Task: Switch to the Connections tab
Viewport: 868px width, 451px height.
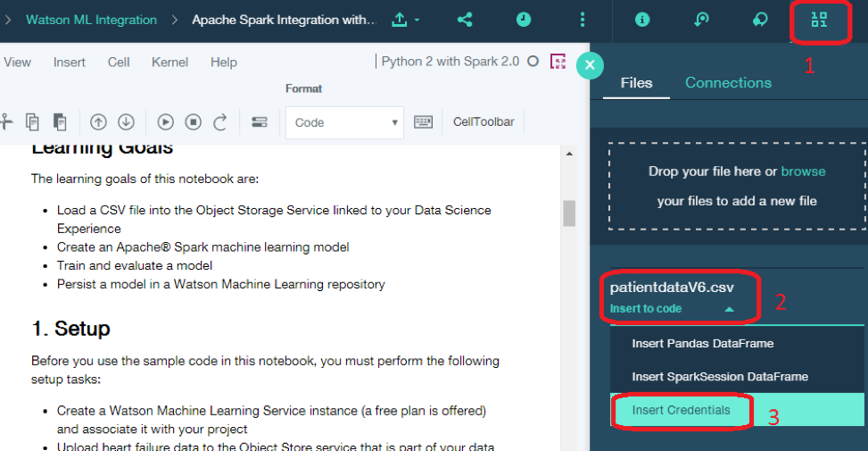Action: click(729, 83)
